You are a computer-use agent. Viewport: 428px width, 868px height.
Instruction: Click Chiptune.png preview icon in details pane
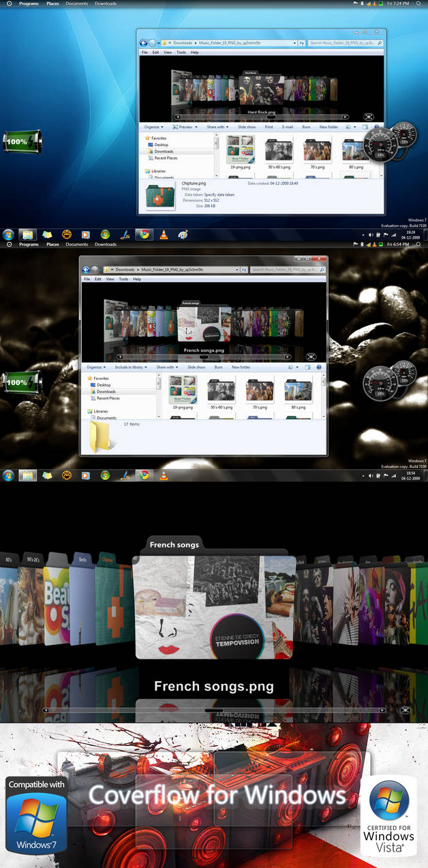(x=160, y=196)
